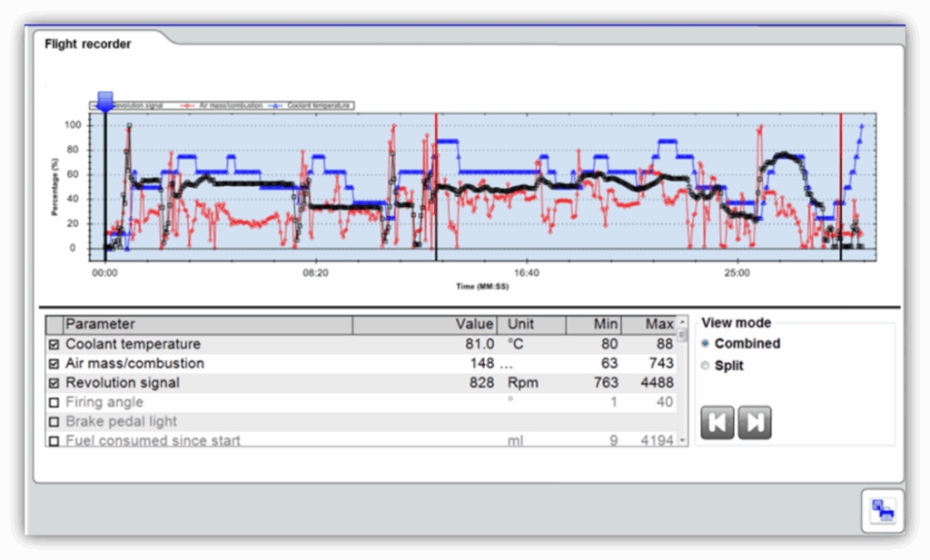Image resolution: width=930 pixels, height=560 pixels.
Task: Open the Flight recorder tab
Action: [x=88, y=44]
